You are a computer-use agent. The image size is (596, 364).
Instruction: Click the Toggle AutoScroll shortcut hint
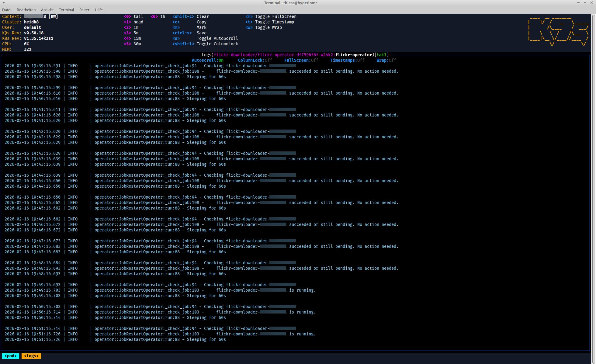[x=217, y=38]
